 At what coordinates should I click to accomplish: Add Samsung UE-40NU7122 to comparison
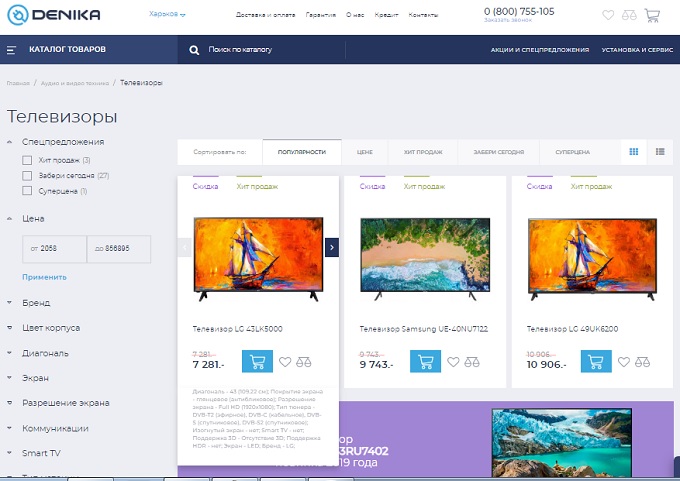point(472,362)
